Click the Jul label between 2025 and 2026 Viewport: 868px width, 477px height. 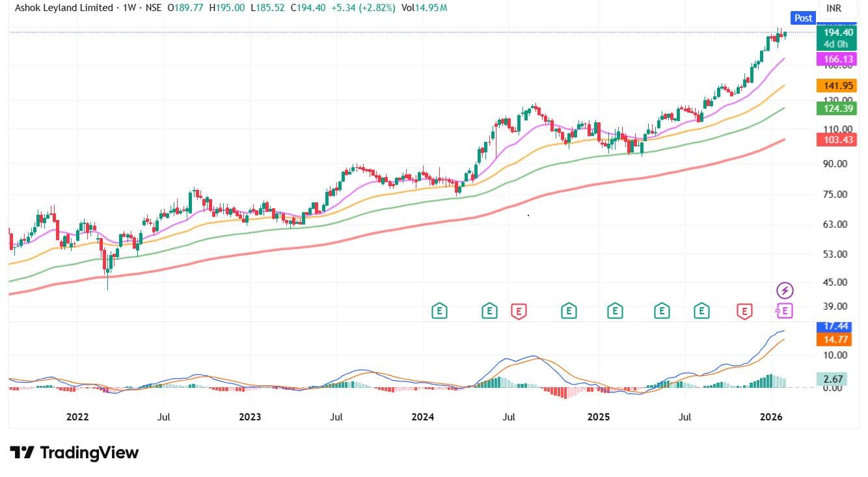684,416
